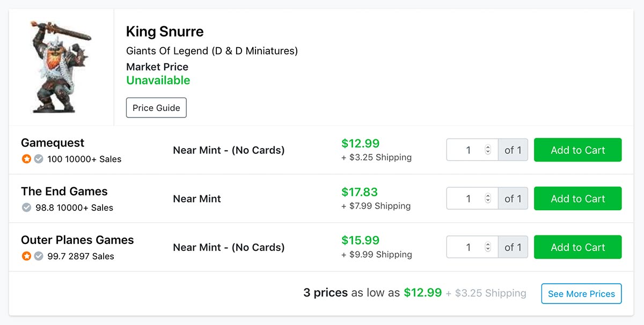Click Gamequest's gray verified checkmark badge
The image size is (644, 325).
[39, 159]
